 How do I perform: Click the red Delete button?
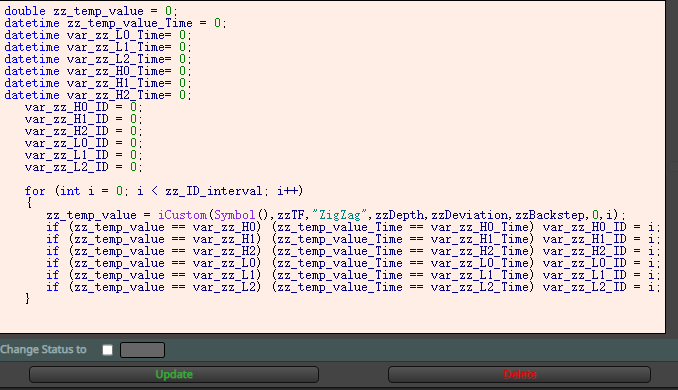point(519,374)
